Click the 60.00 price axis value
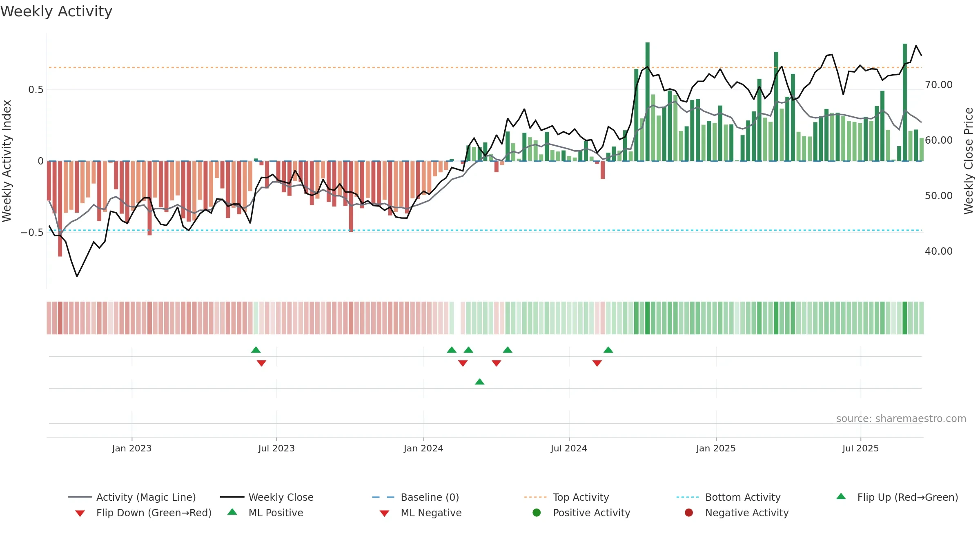 939,140
